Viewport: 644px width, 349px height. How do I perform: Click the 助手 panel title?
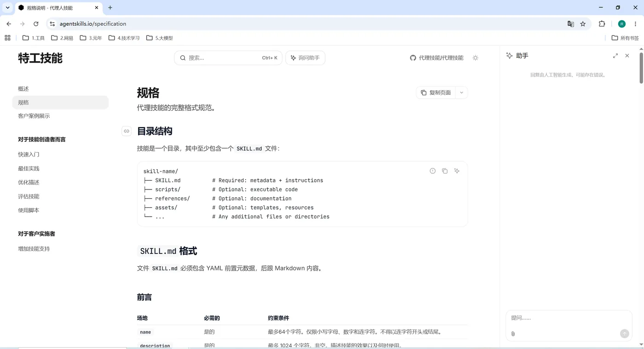point(522,56)
